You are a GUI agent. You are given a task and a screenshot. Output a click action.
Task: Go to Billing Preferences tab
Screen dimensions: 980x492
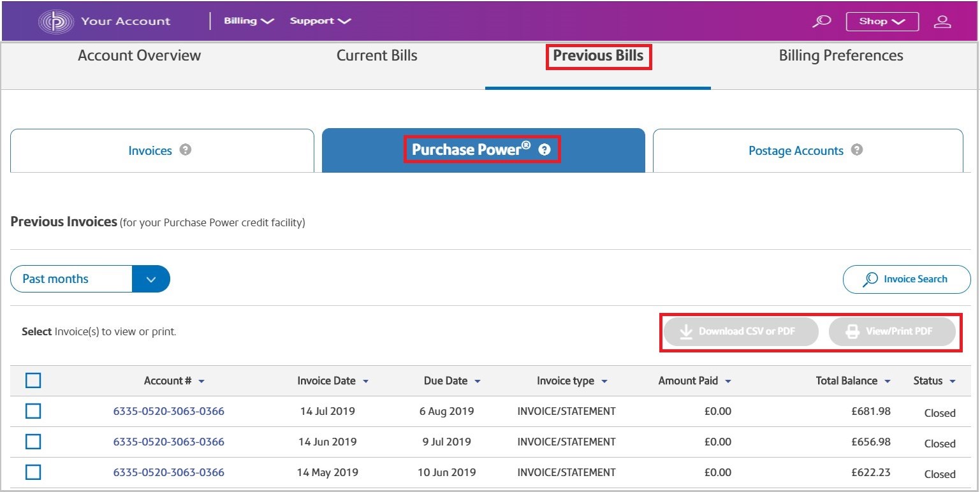(x=841, y=55)
